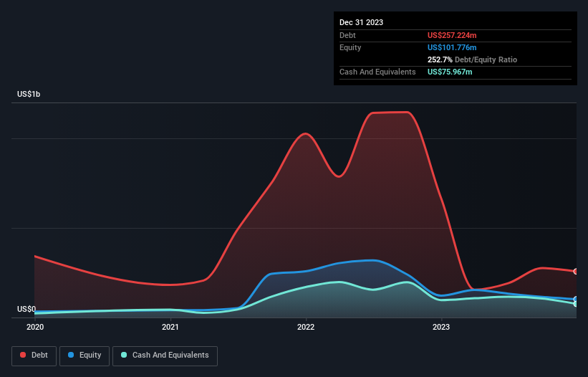Click Cash And Equivalents label in tooltip
This screenshot has width=588, height=377.
pos(377,72)
